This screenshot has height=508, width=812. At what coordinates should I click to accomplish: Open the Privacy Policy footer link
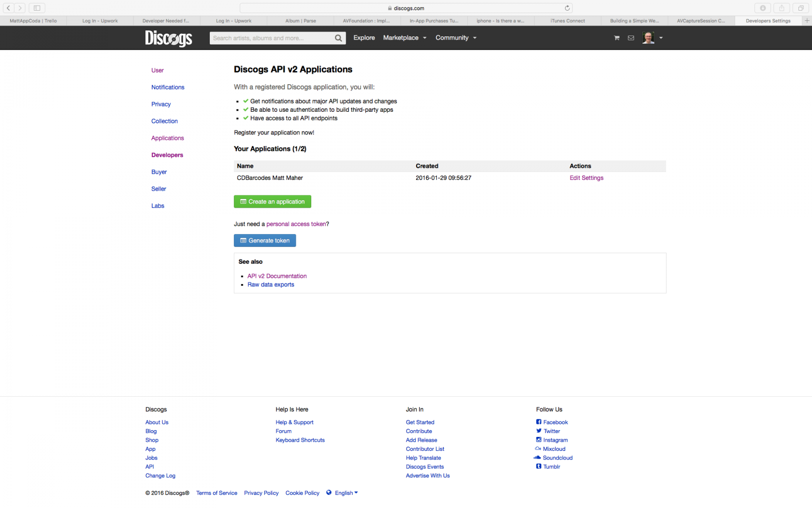[261, 493]
